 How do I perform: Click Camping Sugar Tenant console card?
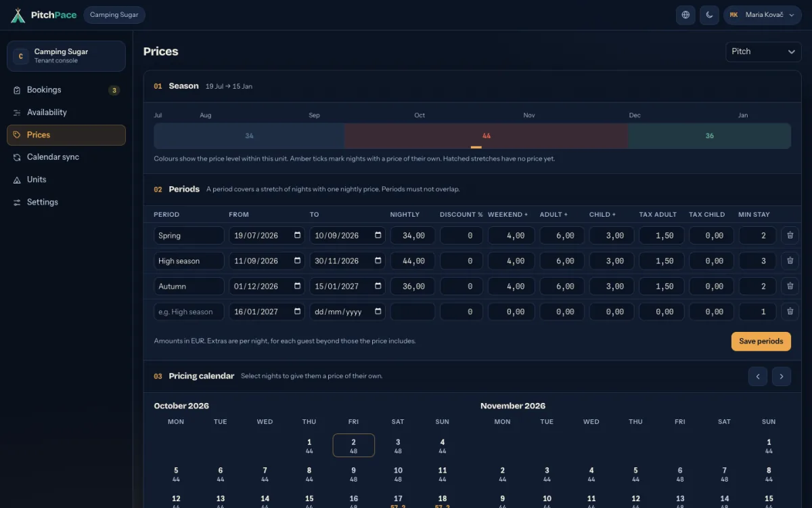coord(66,56)
